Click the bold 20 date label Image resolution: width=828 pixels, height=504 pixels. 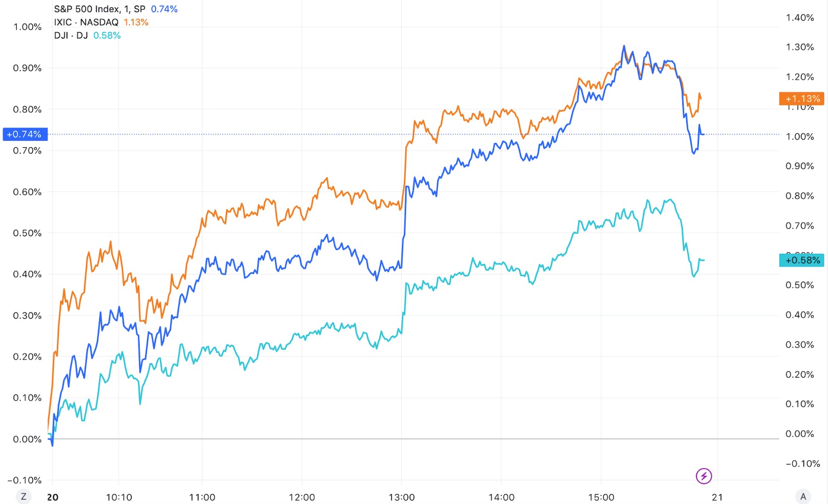pos(52,497)
